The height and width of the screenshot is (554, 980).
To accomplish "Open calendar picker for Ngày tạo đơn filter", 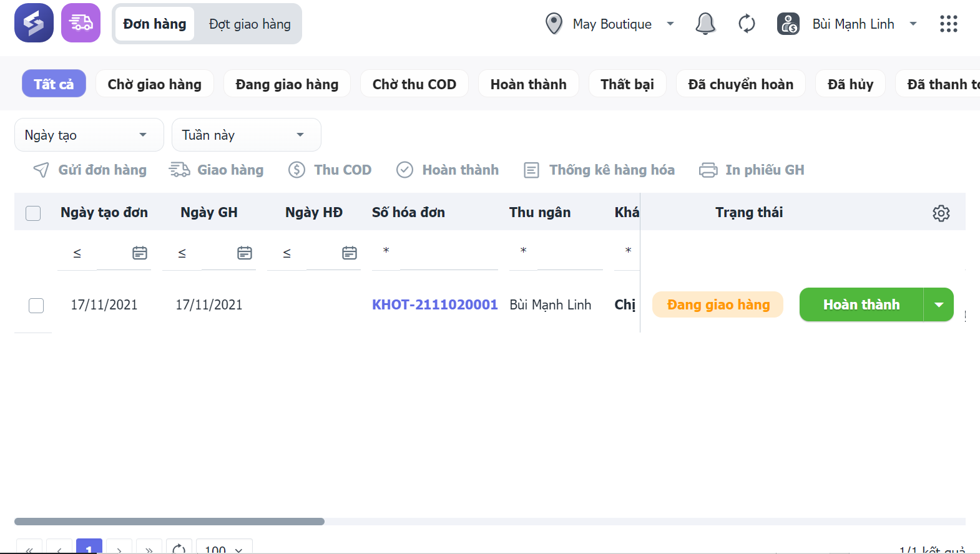I will pos(140,253).
